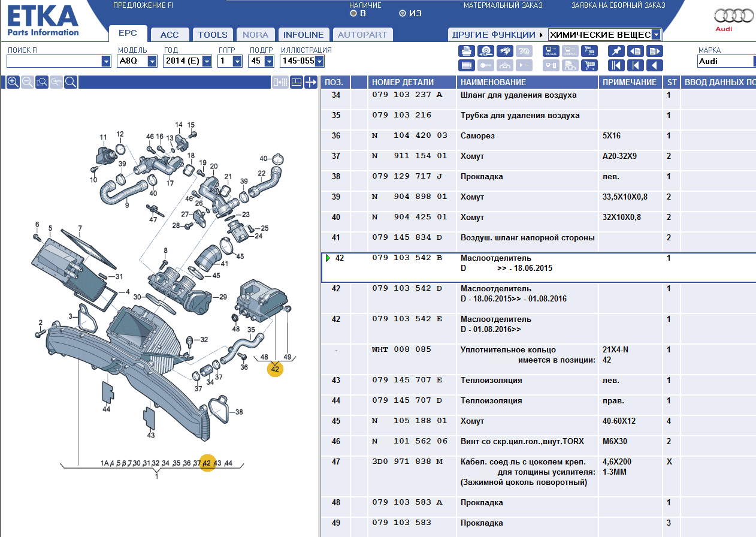Open the ГЛГР main group dropdown
Viewport: 756px width, 537px height.
237,61
